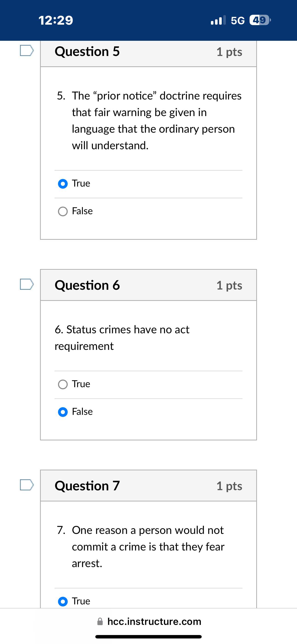Tap the status crimes question text

(x=122, y=338)
